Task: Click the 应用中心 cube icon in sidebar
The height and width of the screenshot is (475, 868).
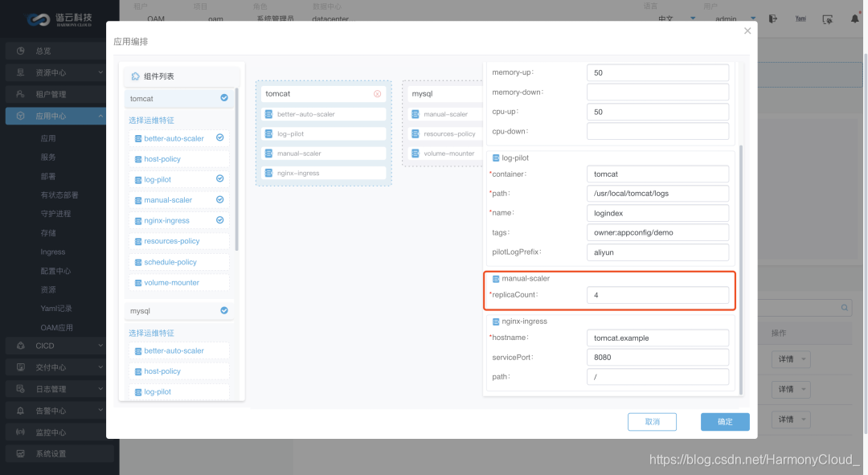Action: pos(20,116)
